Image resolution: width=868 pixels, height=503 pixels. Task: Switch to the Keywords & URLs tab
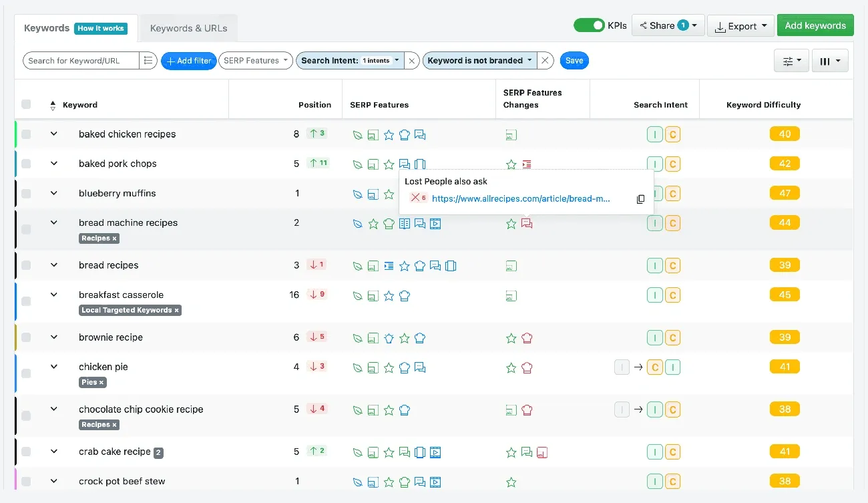click(188, 28)
